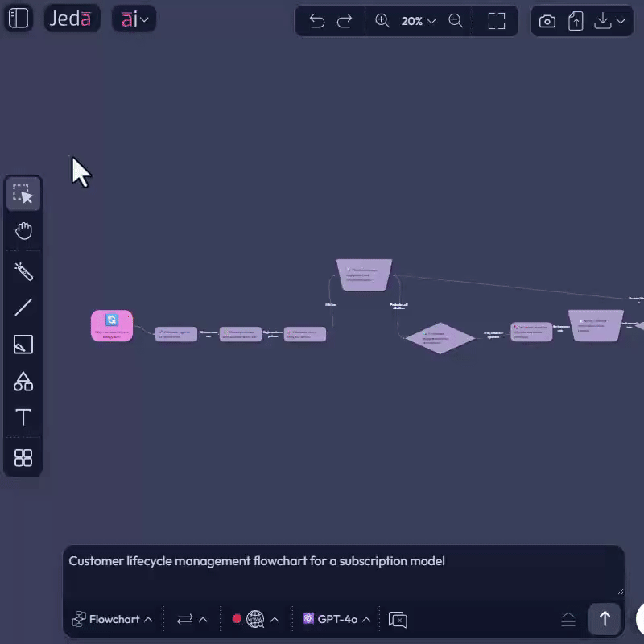Select the rectangular selection tool
This screenshot has width=644, height=644.
[23, 193]
